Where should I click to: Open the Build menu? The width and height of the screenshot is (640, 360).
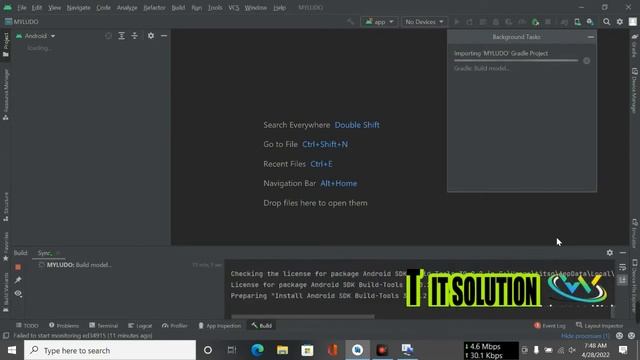178,7
